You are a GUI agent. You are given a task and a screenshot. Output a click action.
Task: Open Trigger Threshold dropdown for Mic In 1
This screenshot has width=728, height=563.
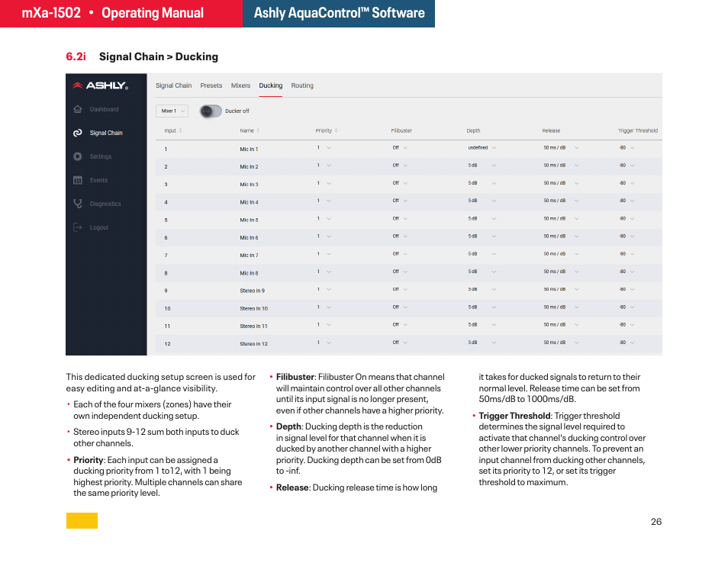627,147
